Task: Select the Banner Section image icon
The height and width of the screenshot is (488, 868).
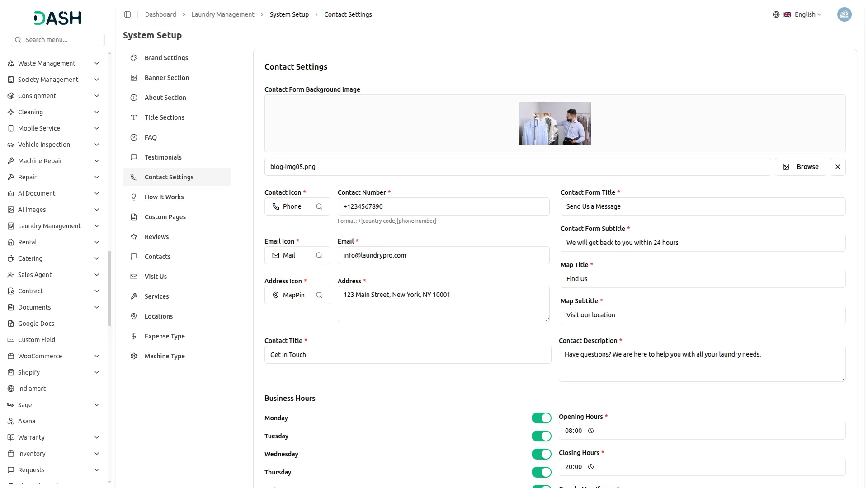Action: pyautogui.click(x=133, y=78)
